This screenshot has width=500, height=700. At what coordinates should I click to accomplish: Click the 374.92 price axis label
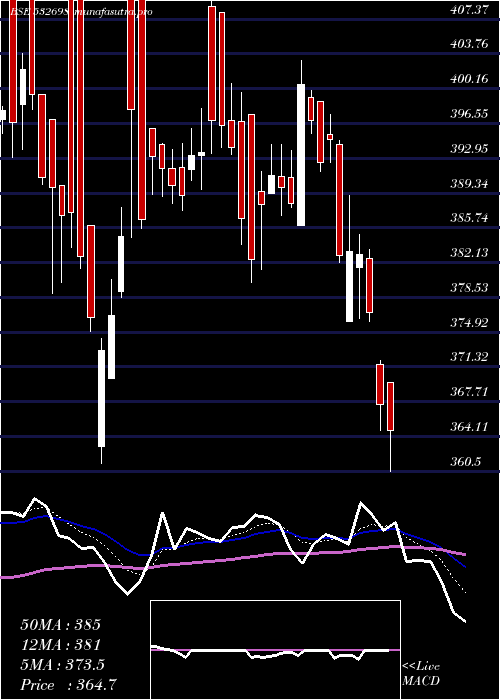pos(471,323)
